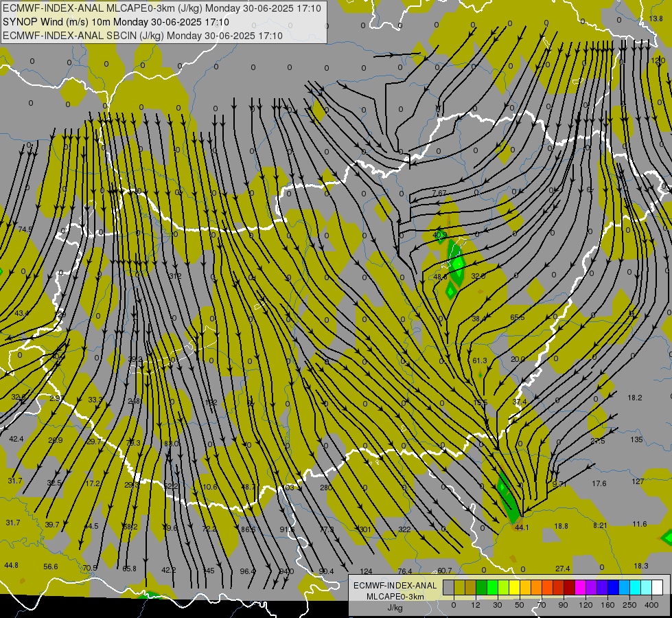Select the deep blue legend swatch

pos(614,588)
